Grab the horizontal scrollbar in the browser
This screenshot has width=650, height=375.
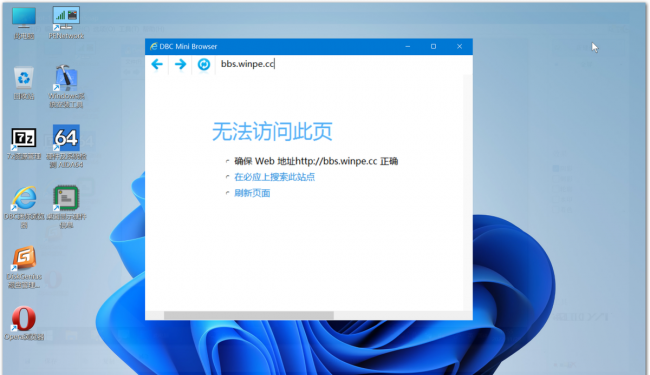tap(249, 315)
